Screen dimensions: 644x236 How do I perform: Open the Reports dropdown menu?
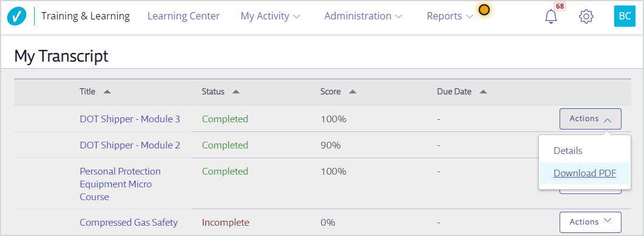click(450, 16)
